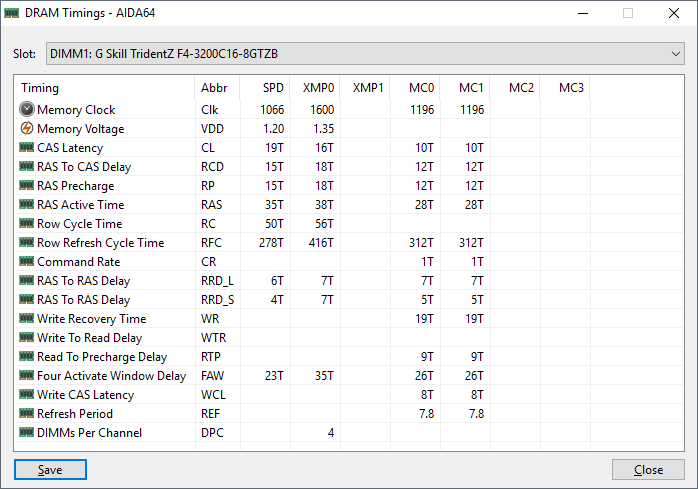The width and height of the screenshot is (698, 489).
Task: Click the Write CAS Latency icon
Action: click(x=27, y=395)
